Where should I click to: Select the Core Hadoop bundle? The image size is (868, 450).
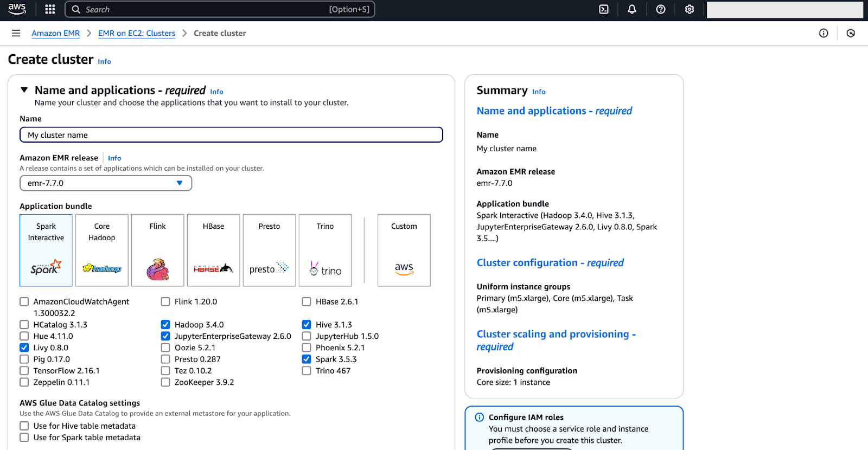(x=102, y=250)
